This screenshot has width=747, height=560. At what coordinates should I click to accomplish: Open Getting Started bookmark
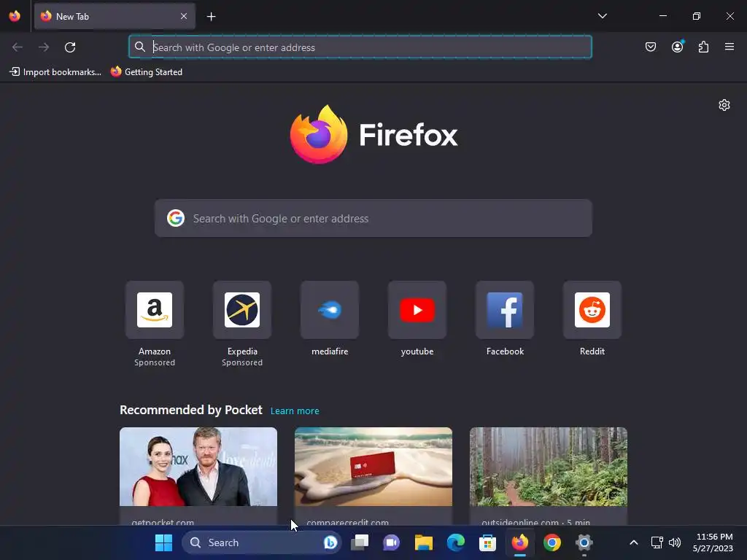point(147,72)
